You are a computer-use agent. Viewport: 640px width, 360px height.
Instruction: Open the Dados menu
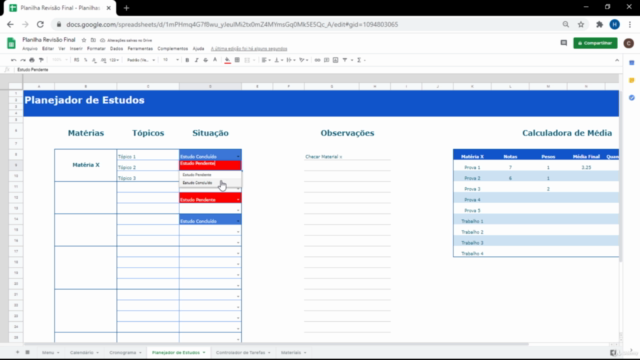pyautogui.click(x=116, y=49)
